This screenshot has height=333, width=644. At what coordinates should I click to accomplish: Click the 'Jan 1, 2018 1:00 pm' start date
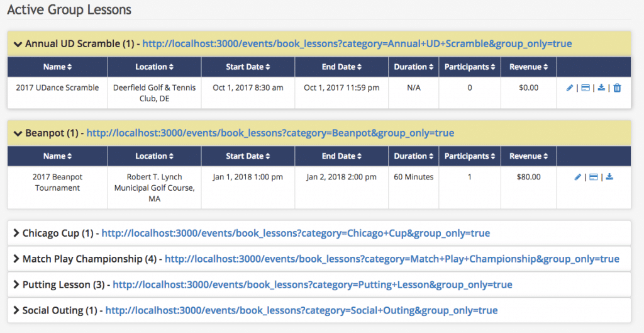click(x=248, y=177)
